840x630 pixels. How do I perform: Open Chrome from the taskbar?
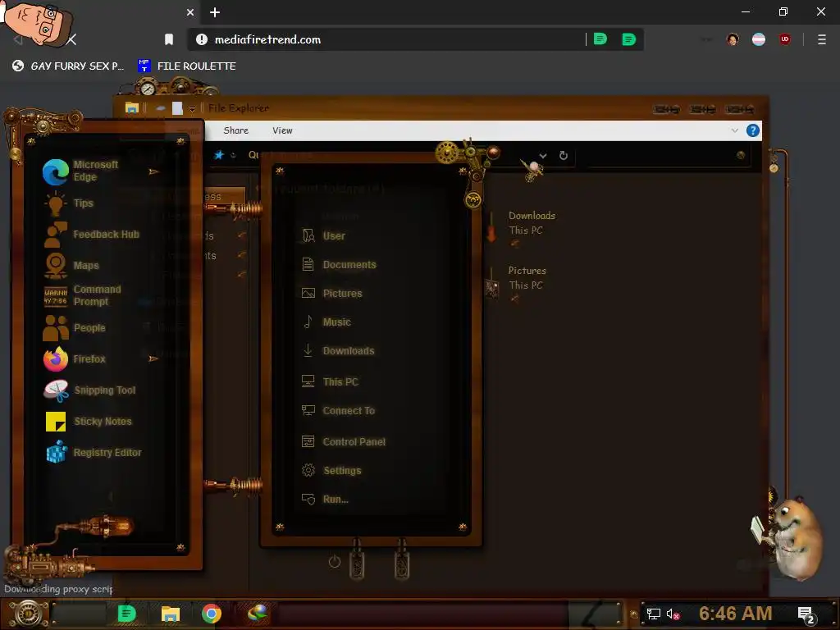click(x=212, y=614)
